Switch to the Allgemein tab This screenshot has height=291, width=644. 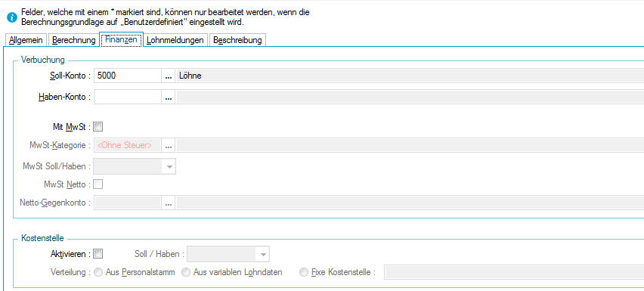[x=26, y=40]
